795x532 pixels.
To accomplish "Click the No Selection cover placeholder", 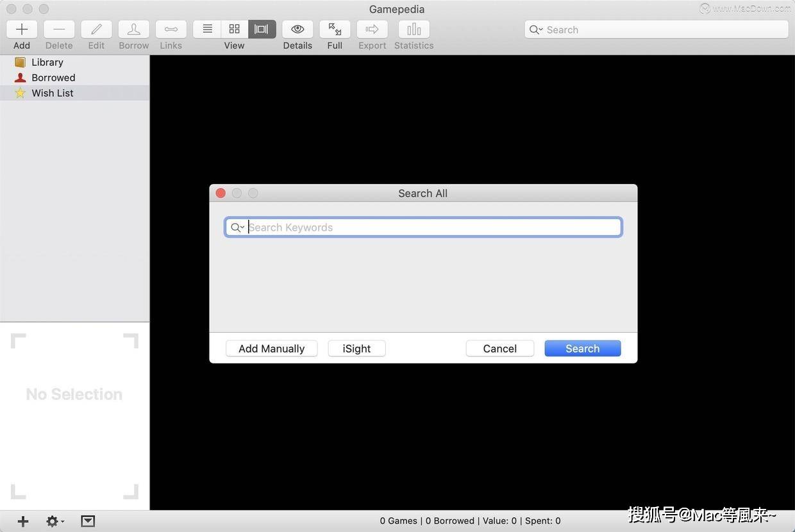I will pos(74,416).
